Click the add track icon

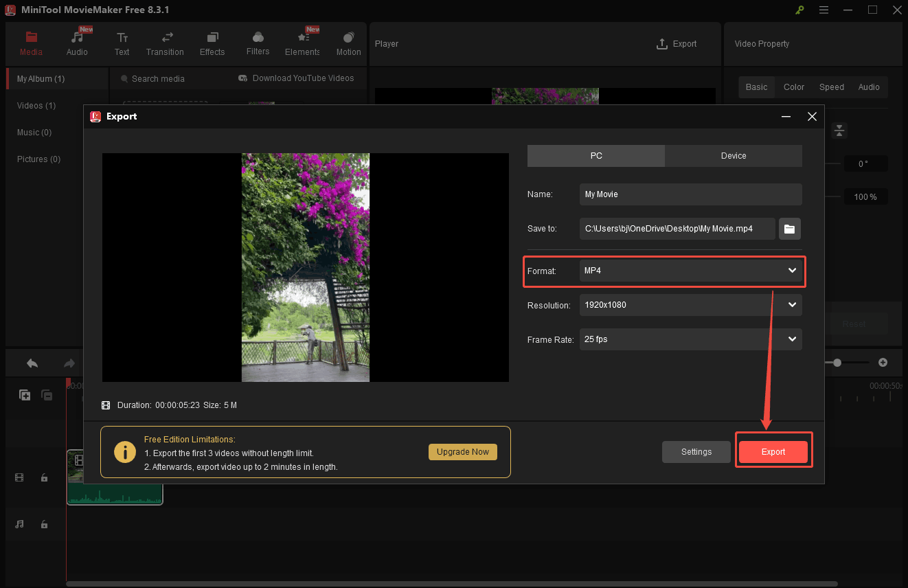25,395
